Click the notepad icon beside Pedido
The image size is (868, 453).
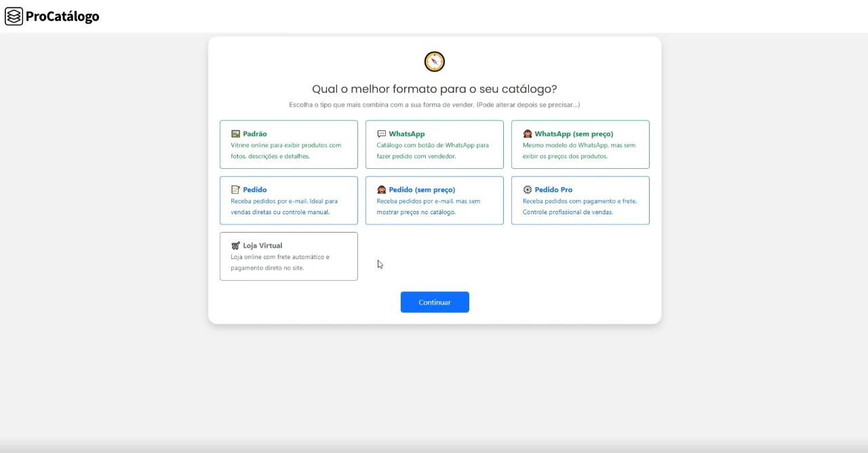click(235, 190)
